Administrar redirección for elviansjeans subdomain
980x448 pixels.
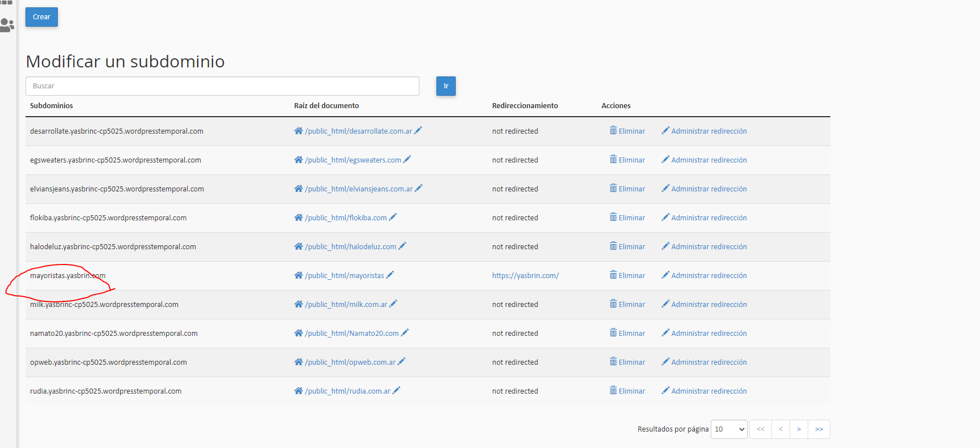pyautogui.click(x=704, y=189)
